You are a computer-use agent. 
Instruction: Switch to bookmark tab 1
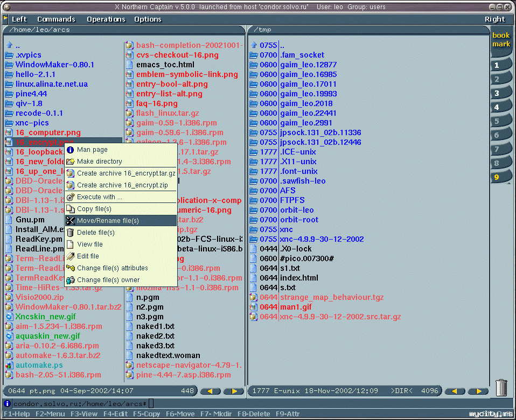pos(498,65)
